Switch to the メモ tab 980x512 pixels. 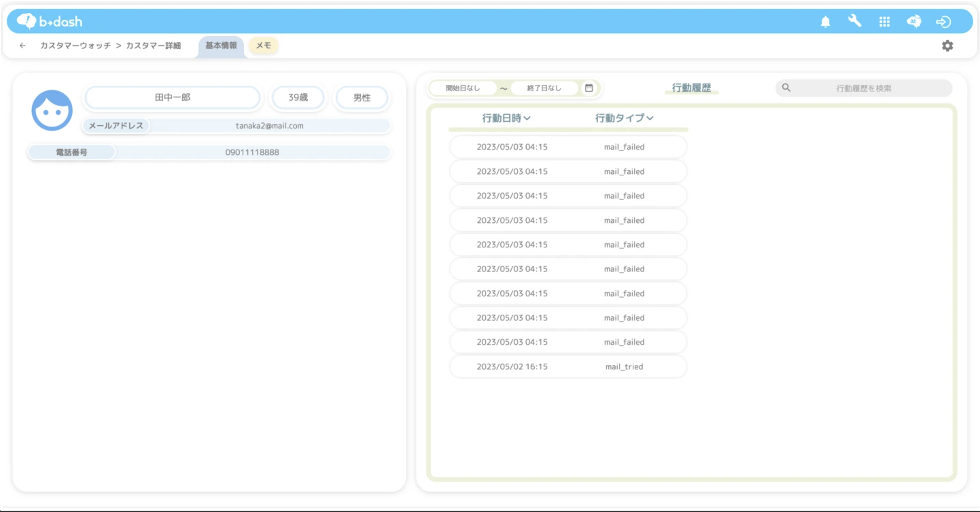click(263, 46)
